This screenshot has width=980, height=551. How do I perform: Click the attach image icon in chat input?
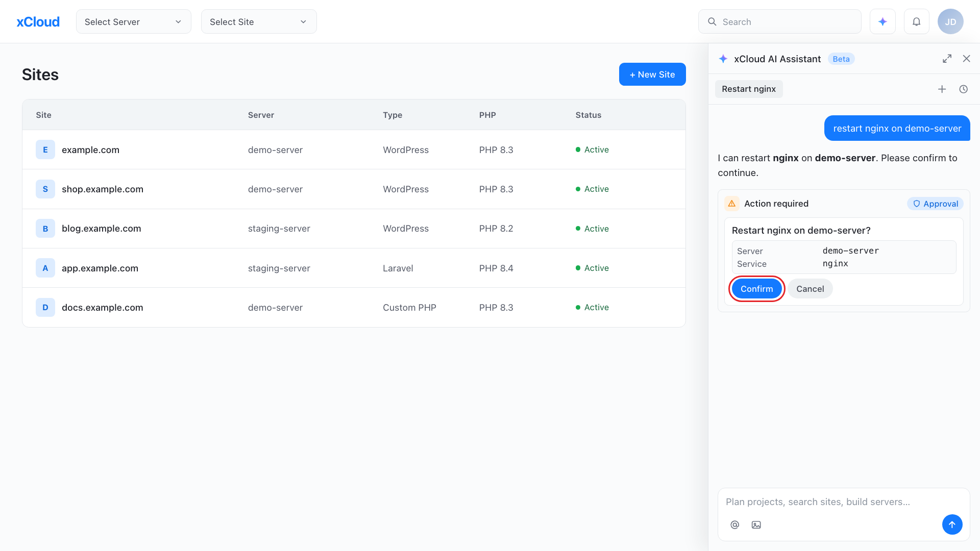click(x=756, y=524)
